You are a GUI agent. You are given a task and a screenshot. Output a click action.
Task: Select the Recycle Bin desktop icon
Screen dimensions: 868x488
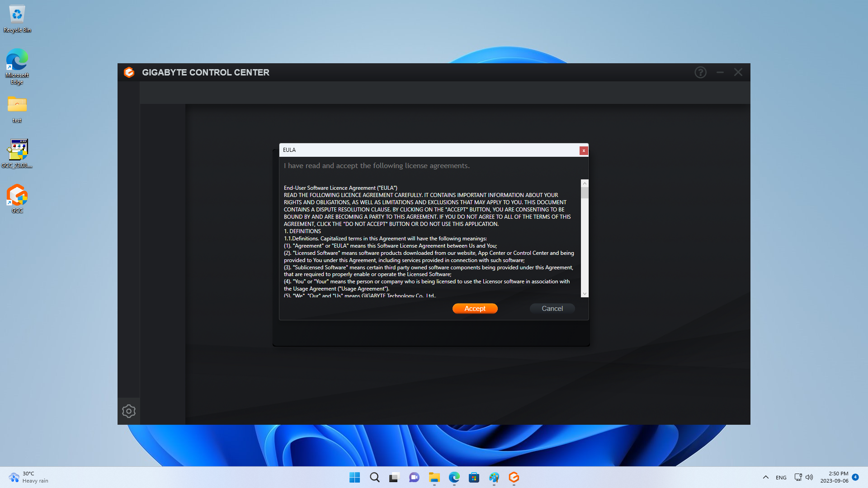17,19
